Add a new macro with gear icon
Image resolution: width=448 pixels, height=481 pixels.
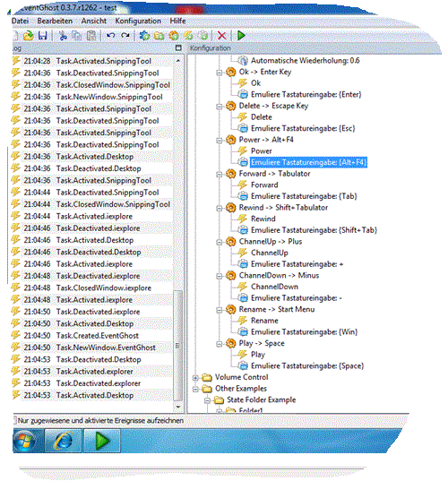[x=174, y=36]
